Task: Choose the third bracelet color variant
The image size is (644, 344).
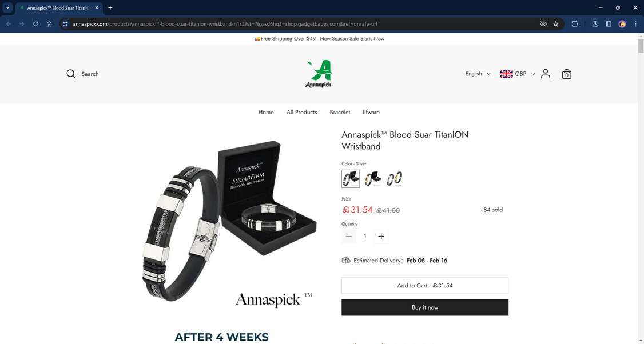Action: tap(394, 179)
